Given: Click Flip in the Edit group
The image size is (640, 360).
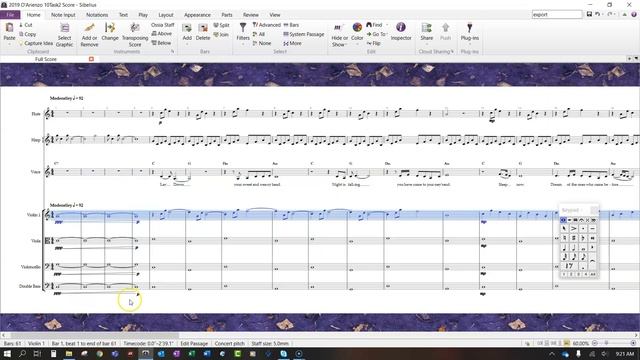Looking at the screenshot, I should click(373, 43).
